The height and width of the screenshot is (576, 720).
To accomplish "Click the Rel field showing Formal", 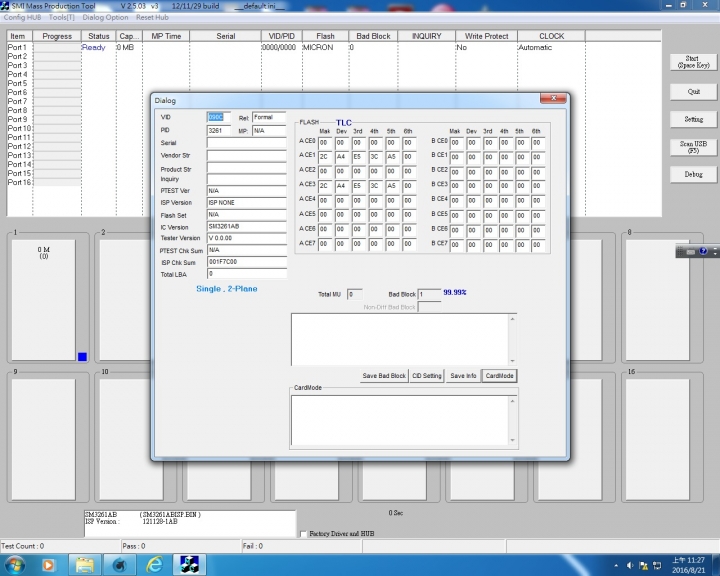I will pos(269,117).
